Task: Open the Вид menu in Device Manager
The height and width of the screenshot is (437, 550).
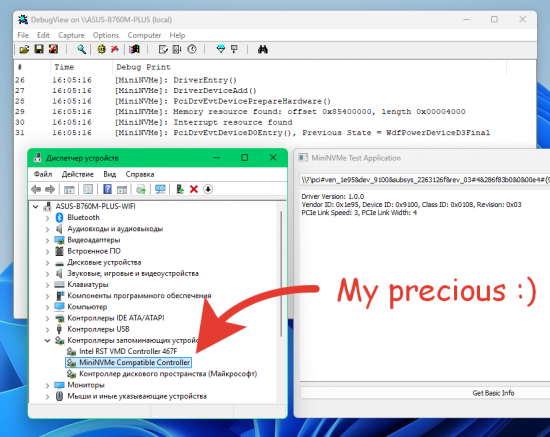Action: 109,174
